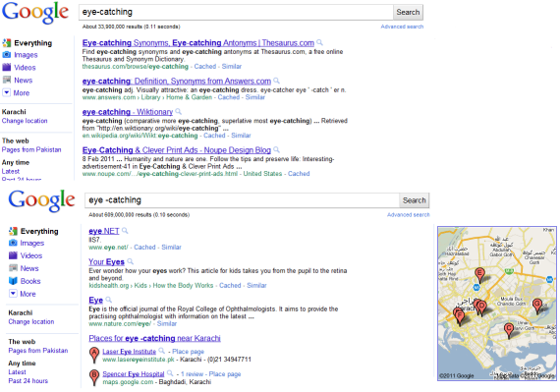Choose Everything in the lower sidebar
Viewport: 560px width, 392px height.
(39, 231)
